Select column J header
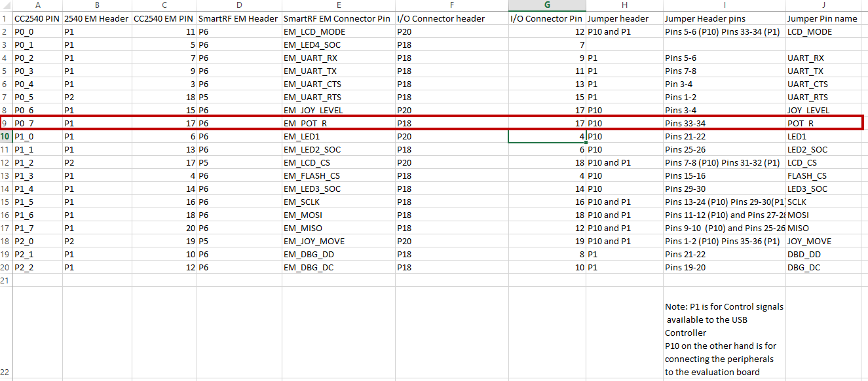This screenshot has width=868, height=381. pos(823,5)
